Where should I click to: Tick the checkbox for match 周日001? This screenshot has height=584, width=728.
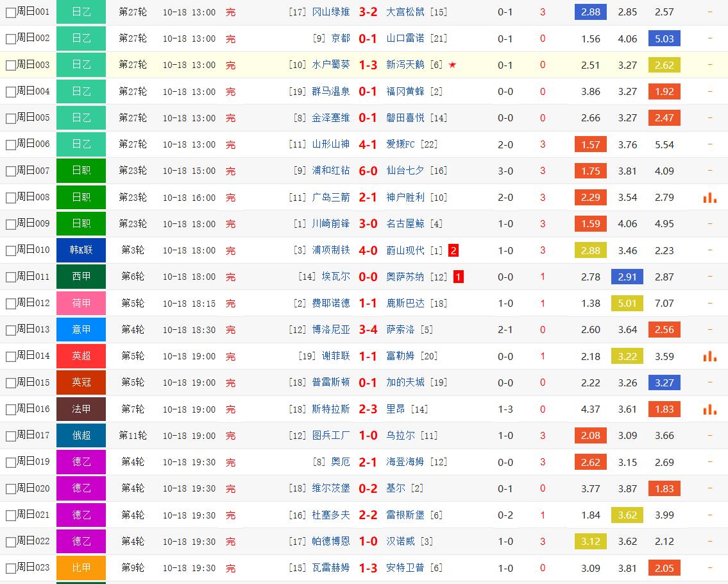pyautogui.click(x=11, y=13)
